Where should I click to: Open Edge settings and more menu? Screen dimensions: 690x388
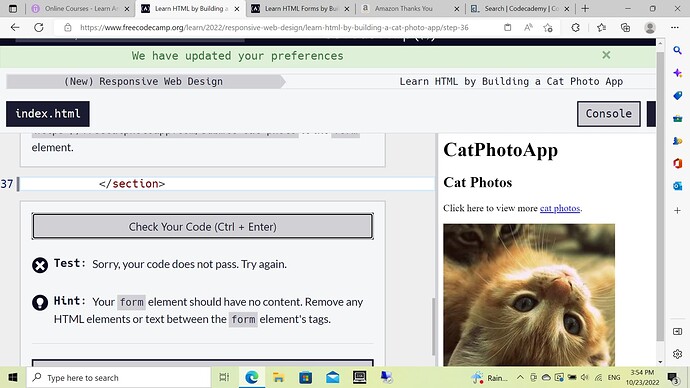[675, 27]
